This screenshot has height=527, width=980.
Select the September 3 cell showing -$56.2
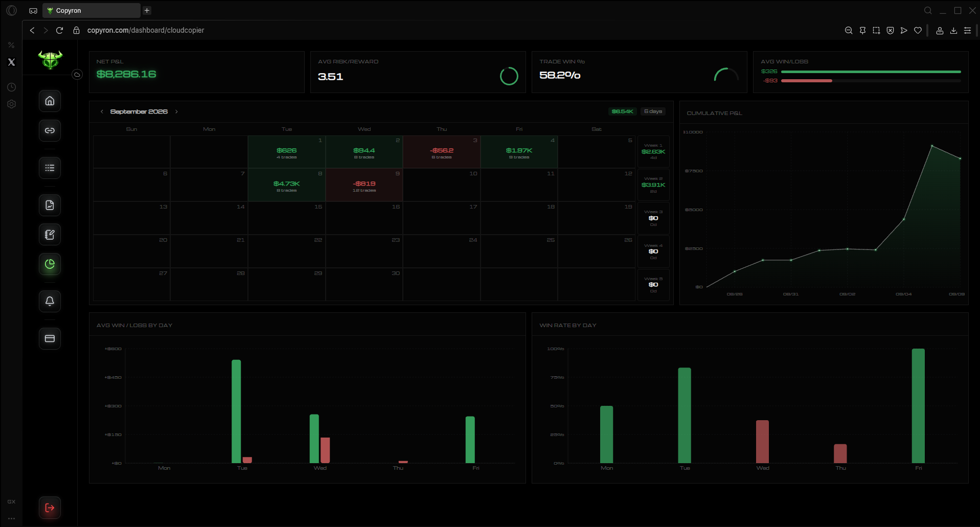[x=442, y=152]
